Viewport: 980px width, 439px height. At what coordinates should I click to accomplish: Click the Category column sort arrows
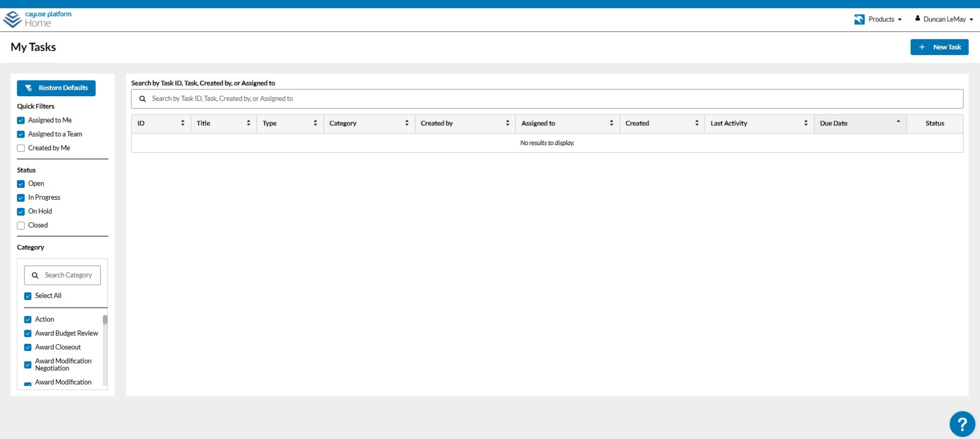pos(407,123)
